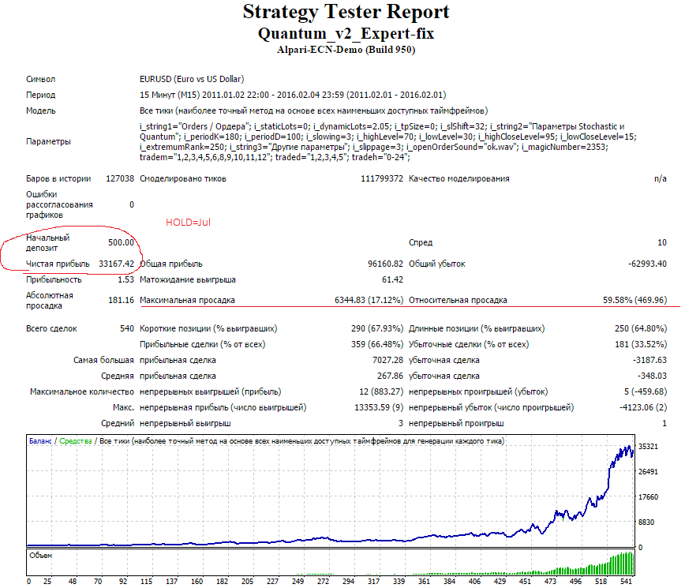
Task: Click the 'Объем' volume panel label
Action: pyautogui.click(x=40, y=556)
